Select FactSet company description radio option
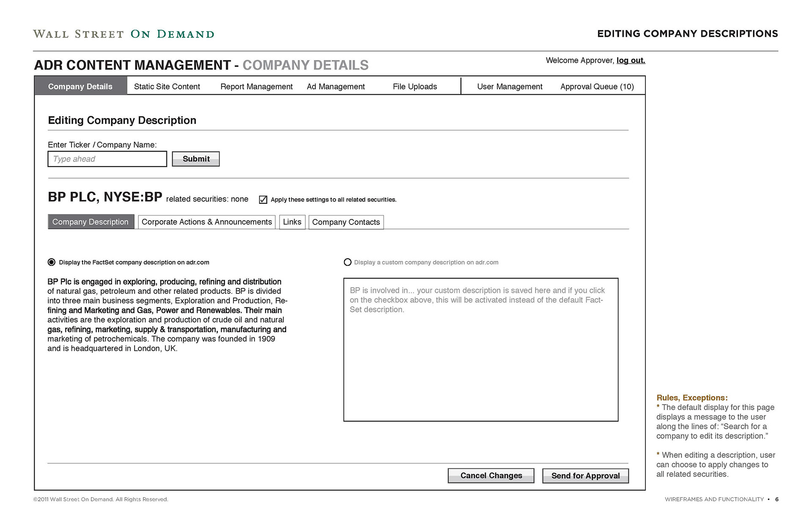Screen dimensions: 812x525 tap(52, 262)
